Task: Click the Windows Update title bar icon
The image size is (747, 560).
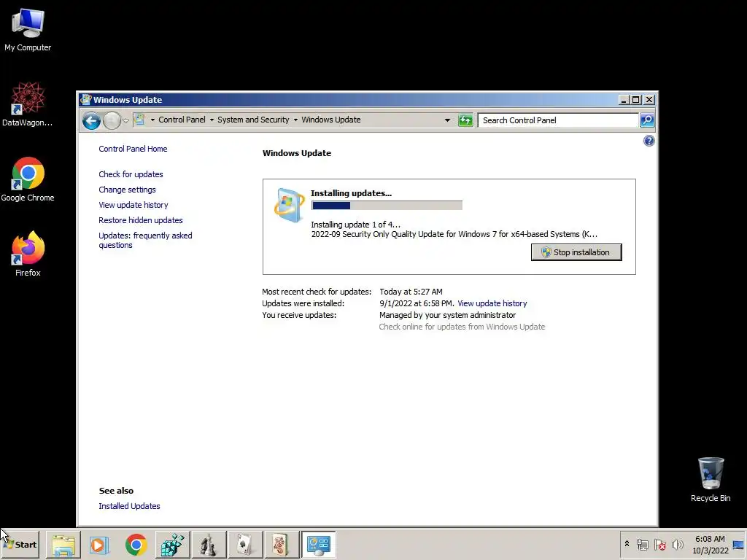Action: click(86, 99)
